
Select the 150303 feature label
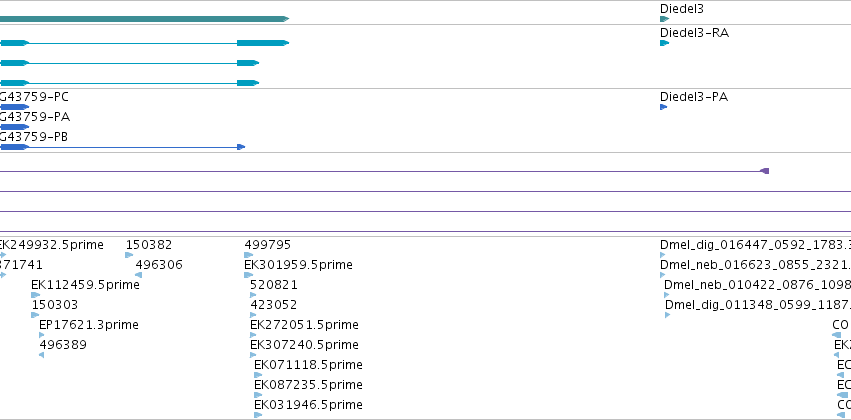55,304
